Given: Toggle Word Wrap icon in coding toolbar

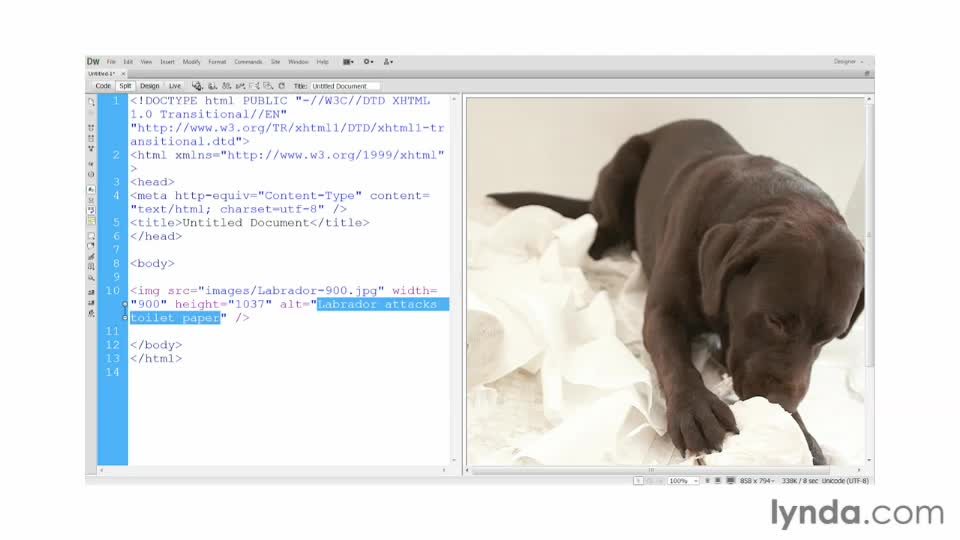Looking at the screenshot, I should pyautogui.click(x=91, y=210).
